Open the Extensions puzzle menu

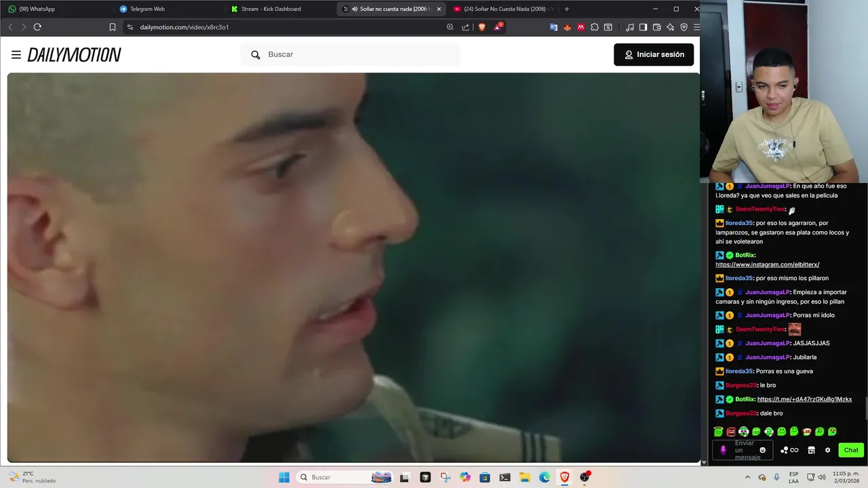click(x=594, y=27)
